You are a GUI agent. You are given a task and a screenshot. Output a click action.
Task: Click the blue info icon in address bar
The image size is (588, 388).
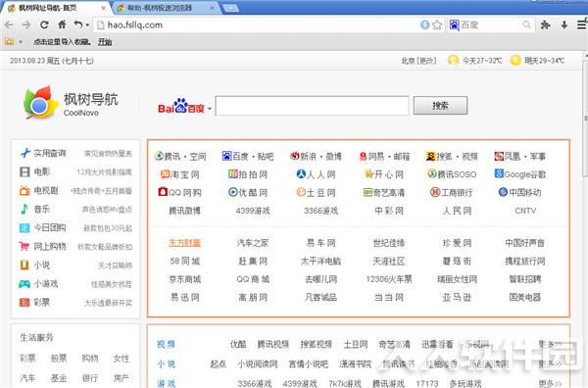(424, 24)
